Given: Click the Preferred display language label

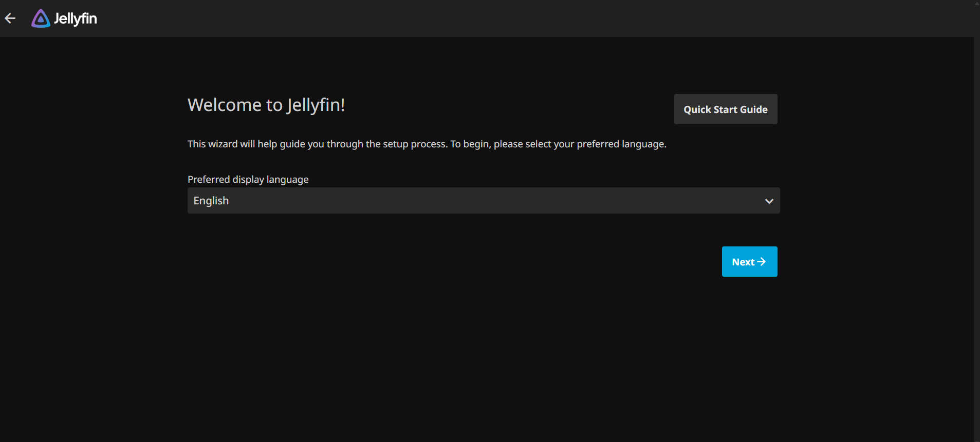Looking at the screenshot, I should (248, 179).
